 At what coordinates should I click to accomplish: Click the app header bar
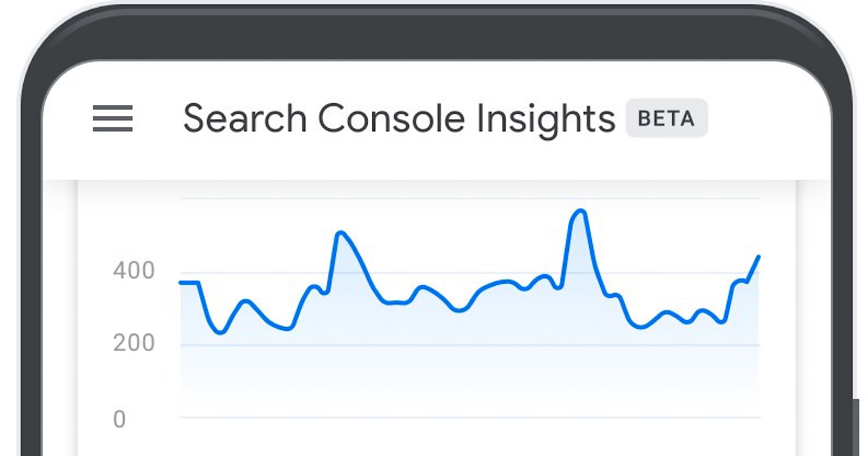coord(434,118)
